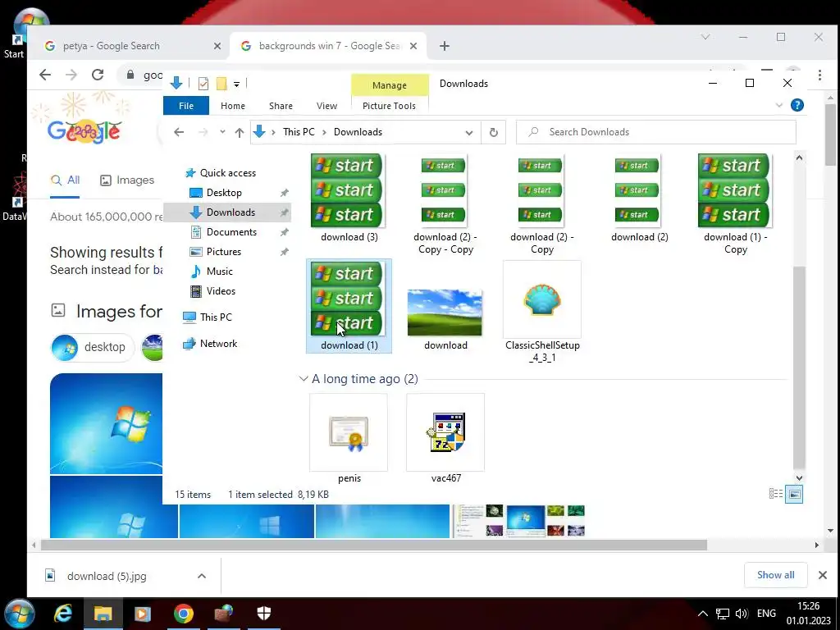Close the 'backgrounds win 7' Chrome tab
The width and height of the screenshot is (840, 630).
[x=413, y=46]
